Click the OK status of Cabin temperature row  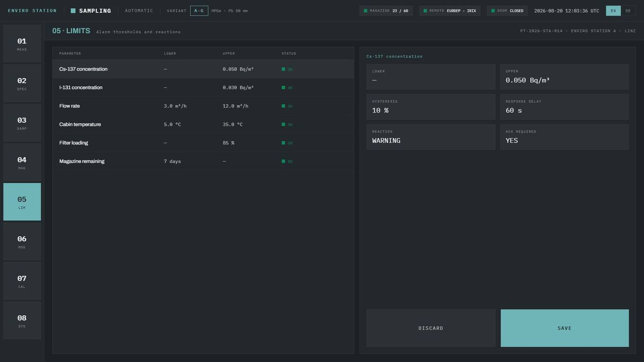[287, 124]
